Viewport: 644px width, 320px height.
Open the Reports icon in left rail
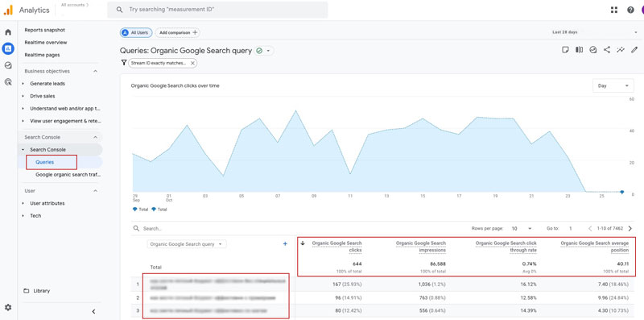8,49
